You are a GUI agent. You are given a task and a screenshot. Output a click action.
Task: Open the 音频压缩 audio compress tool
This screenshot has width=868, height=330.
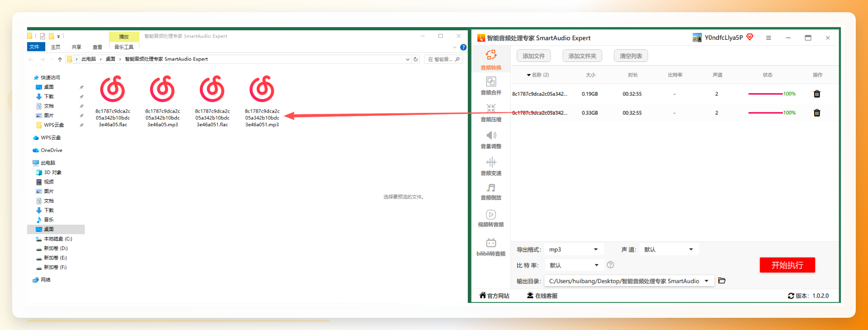pos(491,113)
